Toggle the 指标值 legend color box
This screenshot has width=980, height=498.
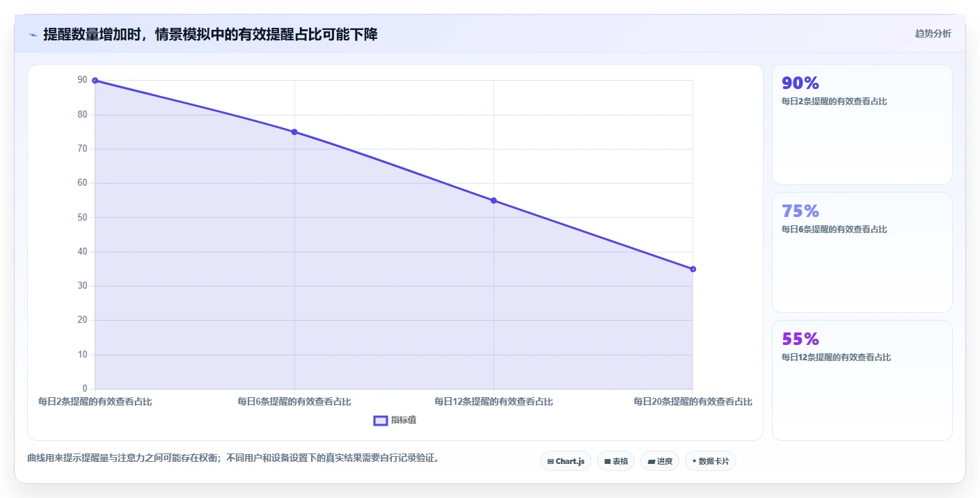pos(381,420)
